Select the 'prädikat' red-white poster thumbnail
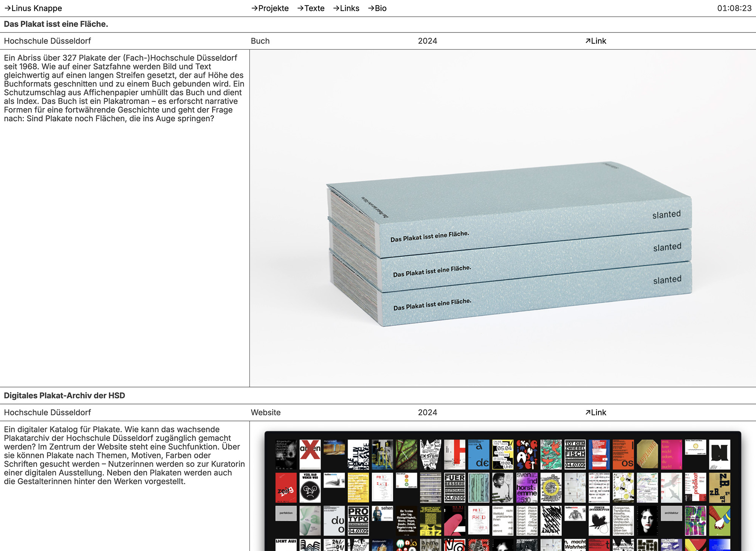The width and height of the screenshot is (756, 551). click(x=695, y=488)
